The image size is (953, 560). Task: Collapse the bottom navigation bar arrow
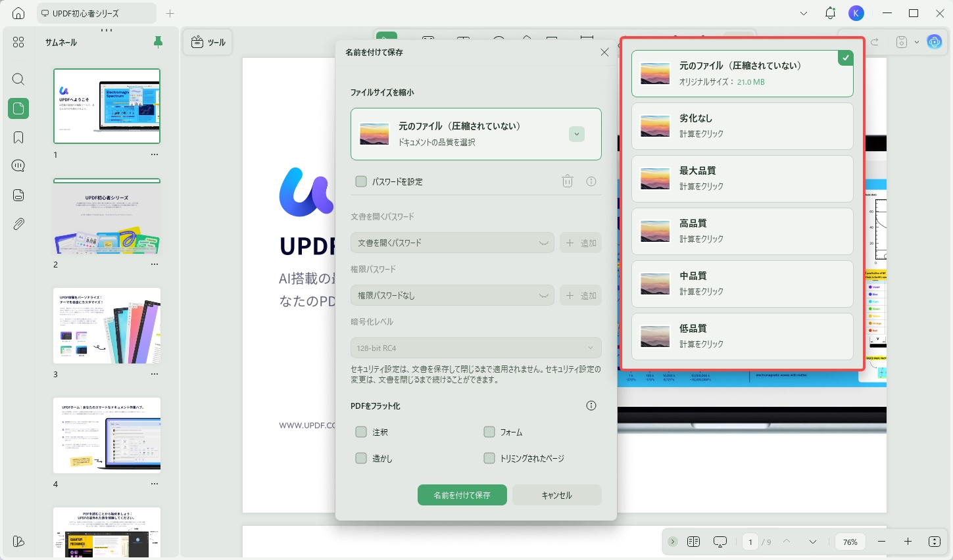pyautogui.click(x=672, y=542)
